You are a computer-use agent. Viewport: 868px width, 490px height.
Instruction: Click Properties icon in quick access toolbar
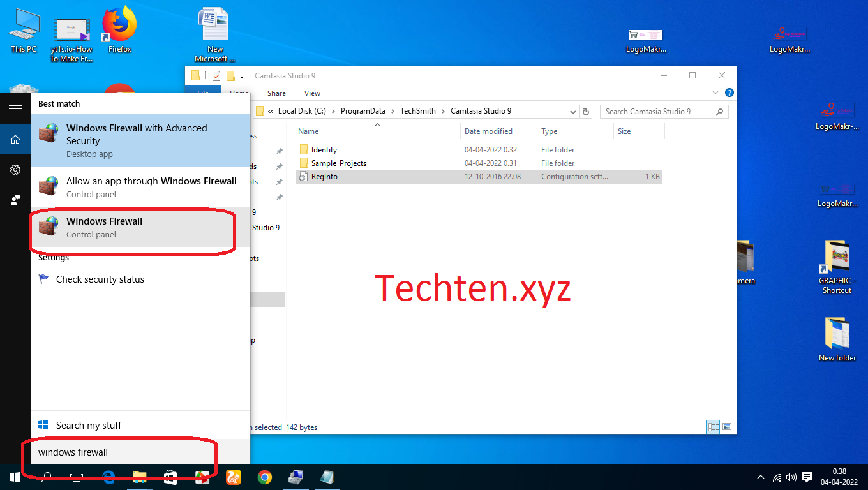pyautogui.click(x=216, y=76)
